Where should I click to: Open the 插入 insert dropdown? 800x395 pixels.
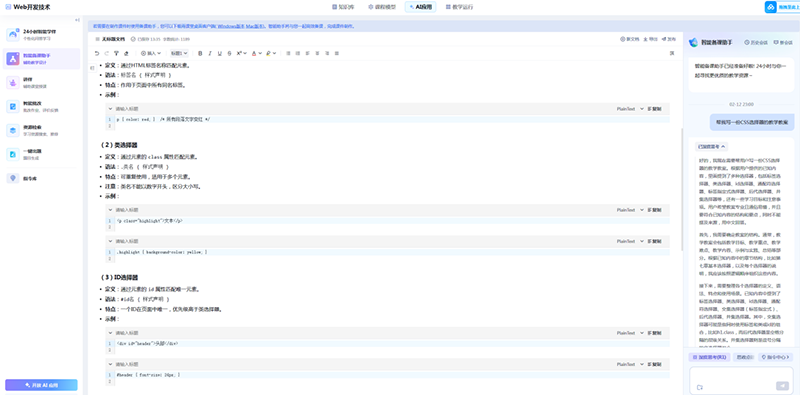pyautogui.click(x=151, y=53)
